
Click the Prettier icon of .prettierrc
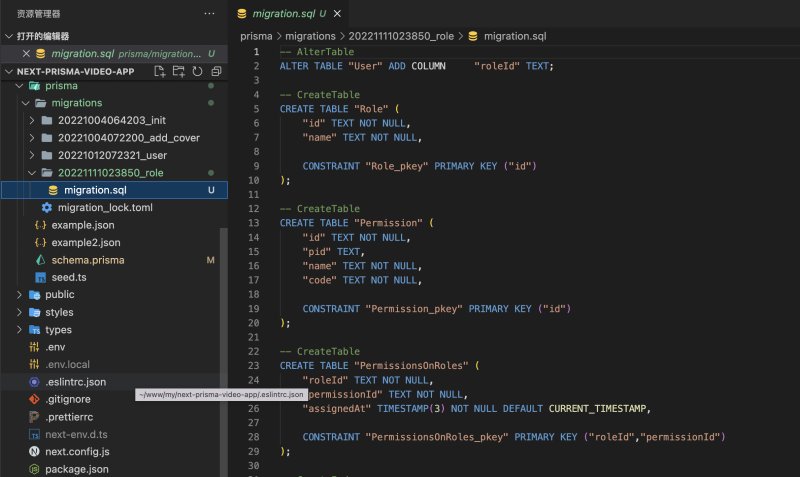(34, 417)
